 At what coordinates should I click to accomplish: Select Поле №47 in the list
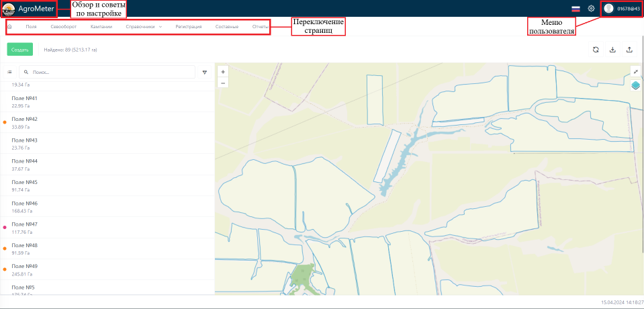coord(25,224)
